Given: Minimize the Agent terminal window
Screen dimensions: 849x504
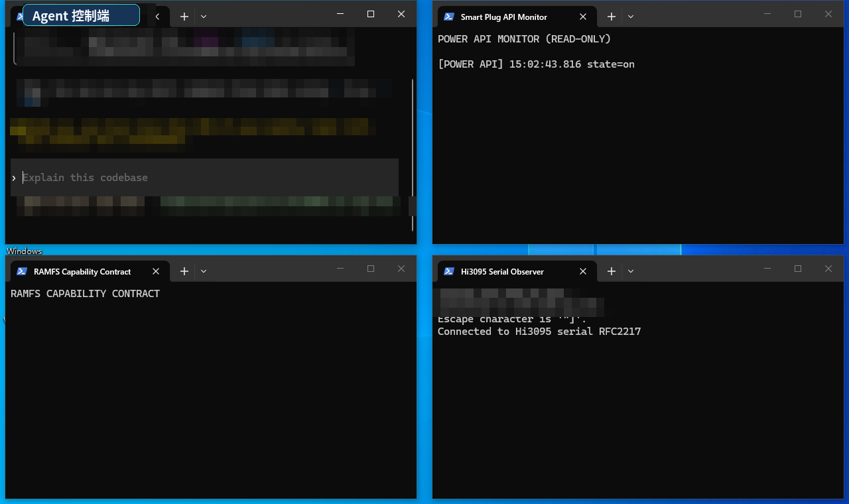Looking at the screenshot, I should pyautogui.click(x=340, y=14).
